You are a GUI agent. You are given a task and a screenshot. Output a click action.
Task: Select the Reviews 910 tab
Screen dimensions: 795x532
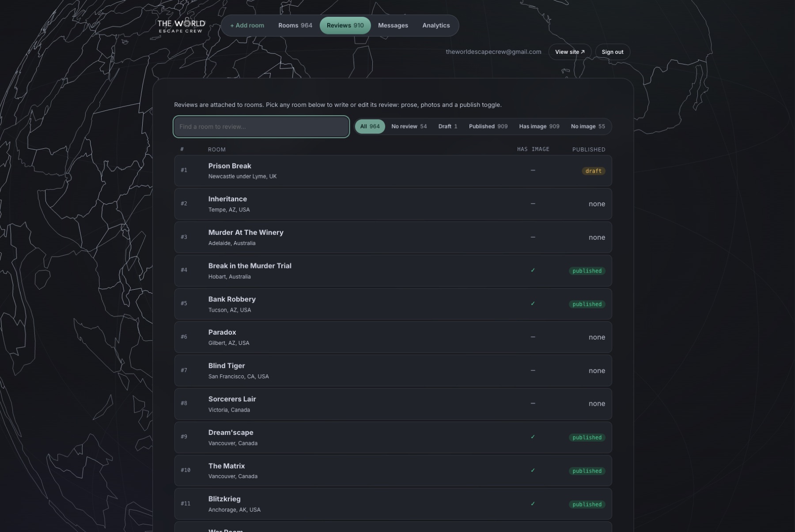click(345, 26)
